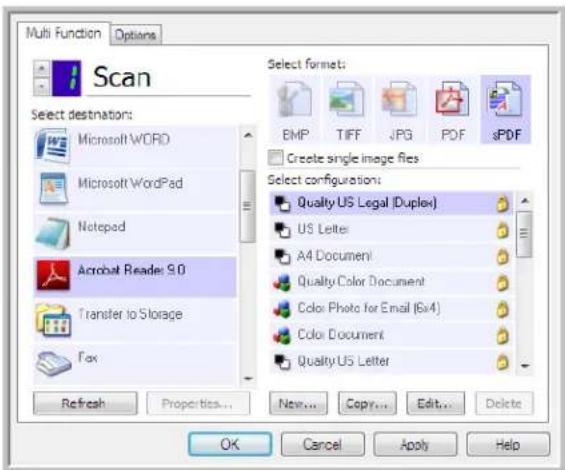Click the Copy... configuration button

coord(367,403)
